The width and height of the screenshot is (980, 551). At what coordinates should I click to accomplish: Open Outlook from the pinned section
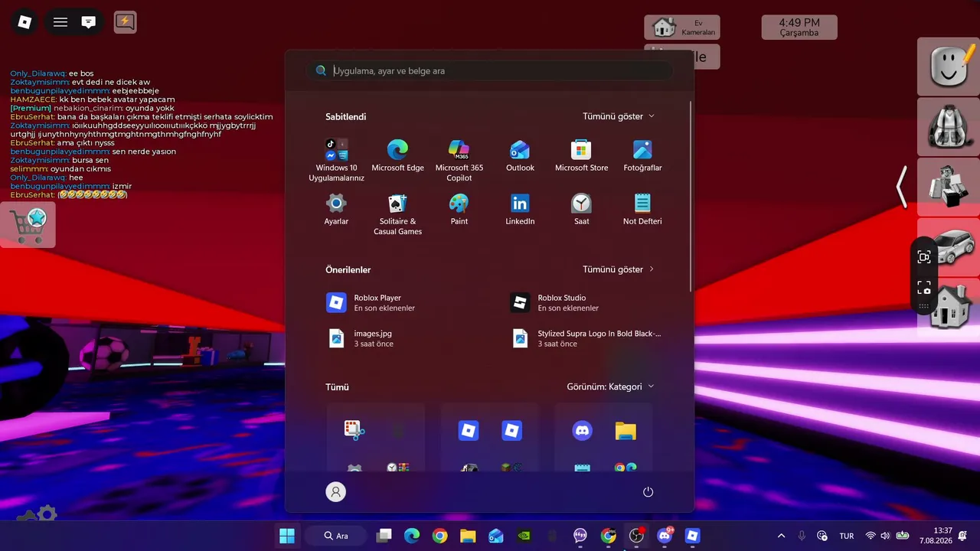520,156
